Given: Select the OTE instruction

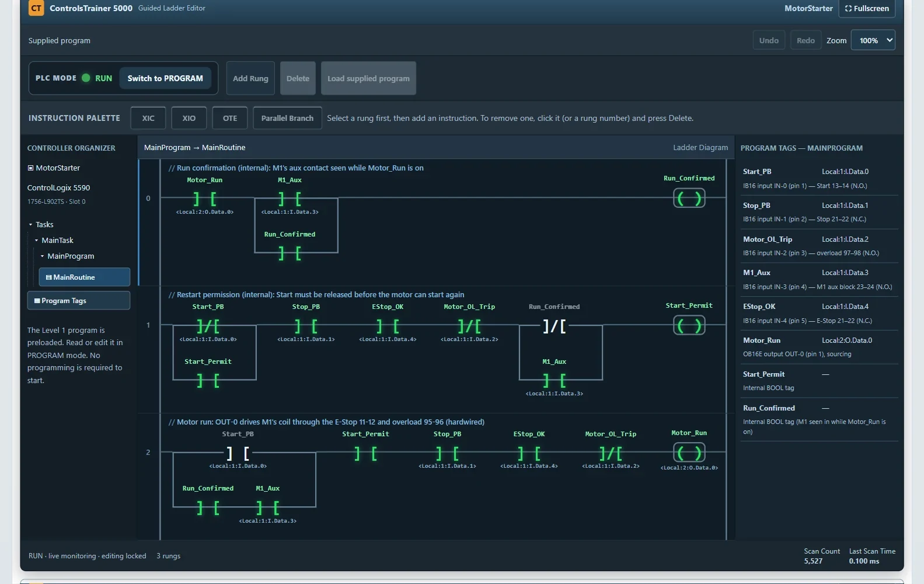Looking at the screenshot, I should (230, 118).
